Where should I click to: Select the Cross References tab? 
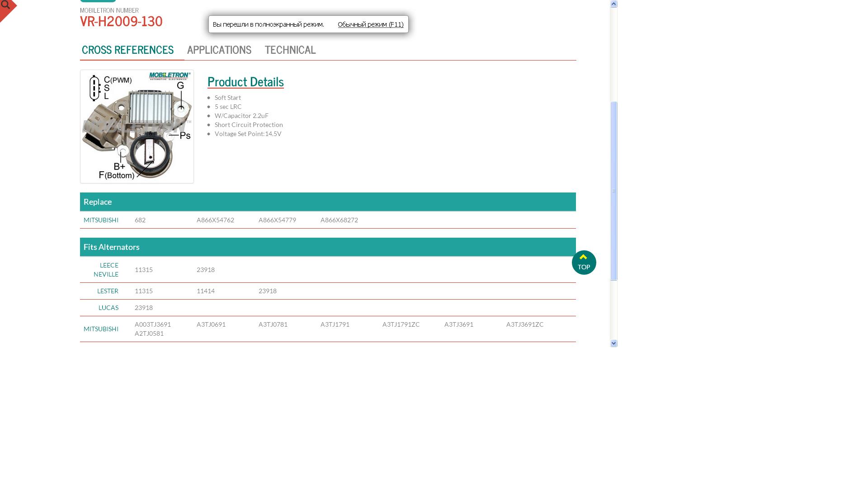(x=127, y=50)
